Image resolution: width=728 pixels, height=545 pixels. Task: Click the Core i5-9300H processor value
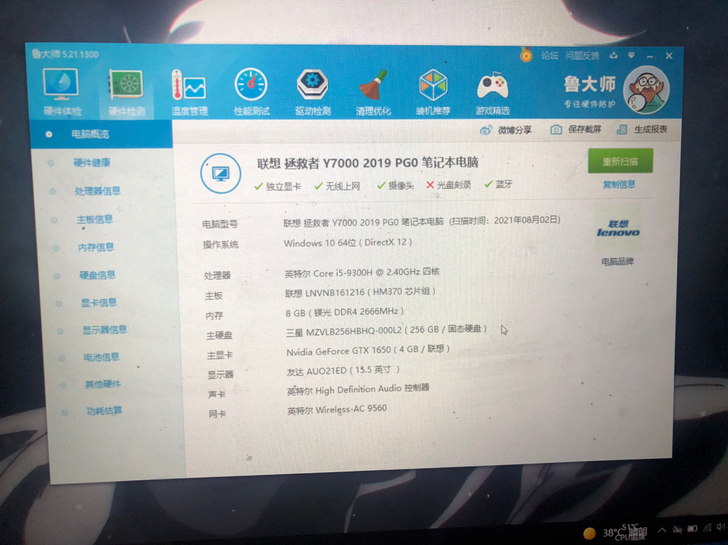[x=362, y=273]
